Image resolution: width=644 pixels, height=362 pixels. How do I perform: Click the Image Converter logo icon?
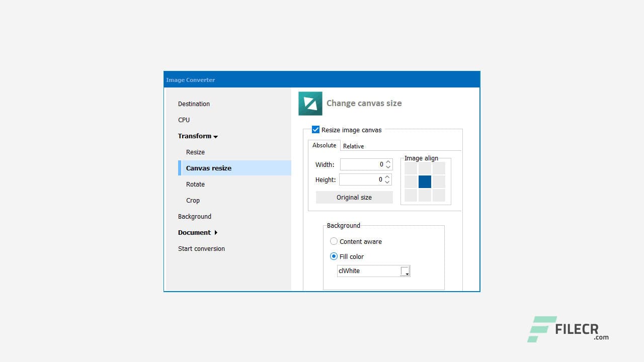tap(310, 103)
